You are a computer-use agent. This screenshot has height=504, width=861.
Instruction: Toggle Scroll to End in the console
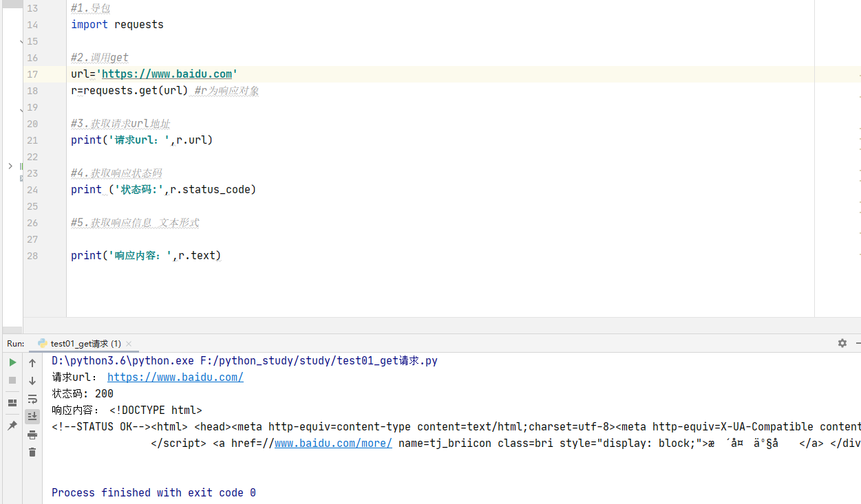(32, 417)
